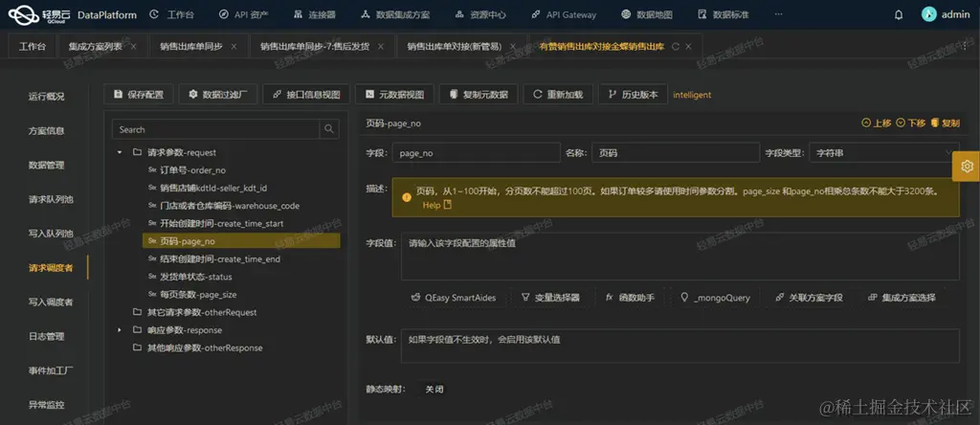Image resolution: width=980 pixels, height=425 pixels.
Task: Select 写入调度者 in left sidebar
Action: (x=51, y=302)
